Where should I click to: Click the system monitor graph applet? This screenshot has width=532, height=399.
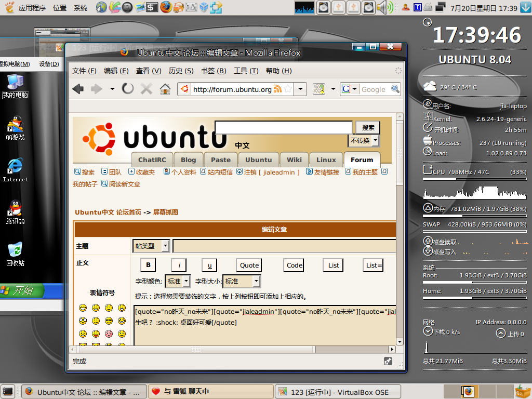304,7
